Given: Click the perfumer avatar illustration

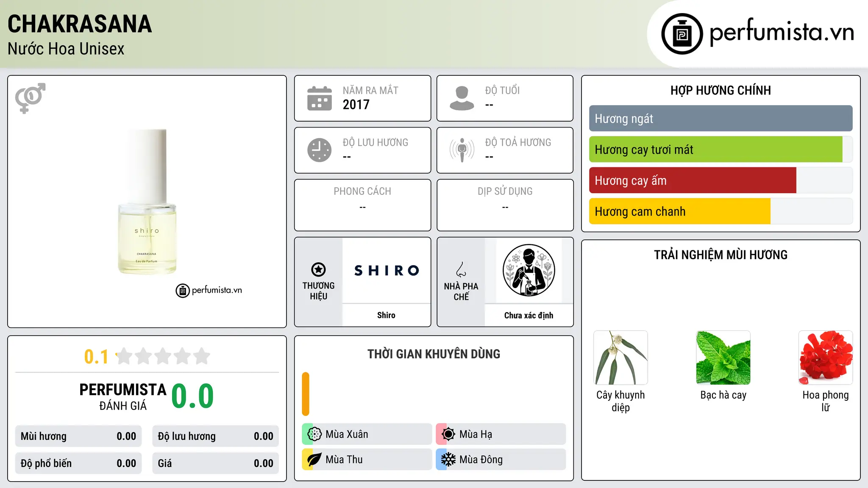Looking at the screenshot, I should [529, 270].
